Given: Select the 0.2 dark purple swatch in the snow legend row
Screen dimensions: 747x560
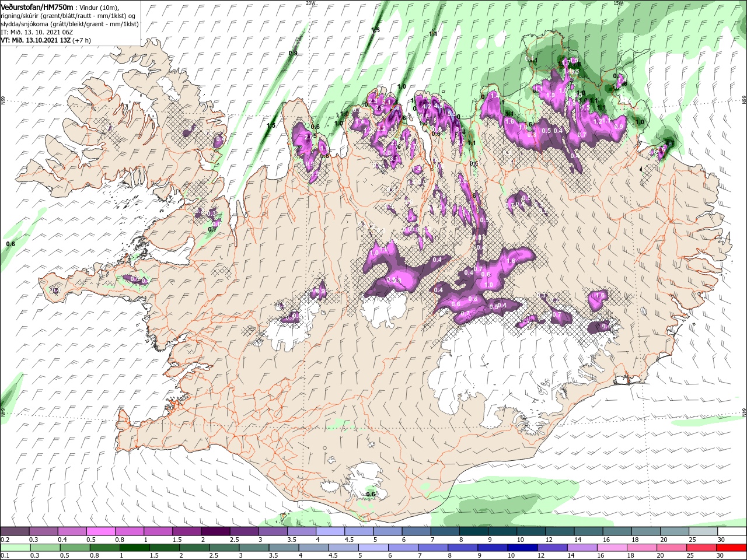Looking at the screenshot, I should click(15, 531).
